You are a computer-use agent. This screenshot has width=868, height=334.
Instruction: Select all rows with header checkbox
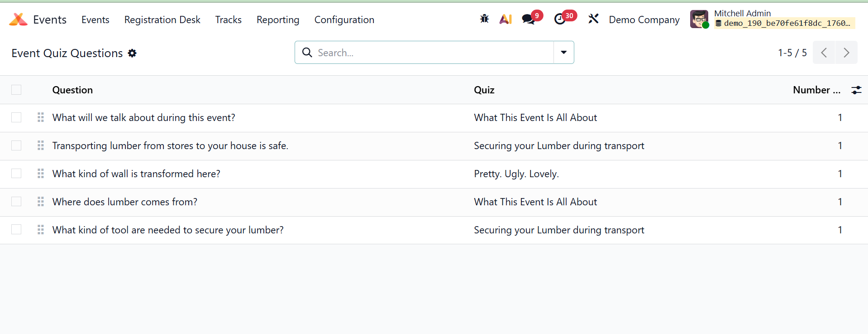coord(16,90)
